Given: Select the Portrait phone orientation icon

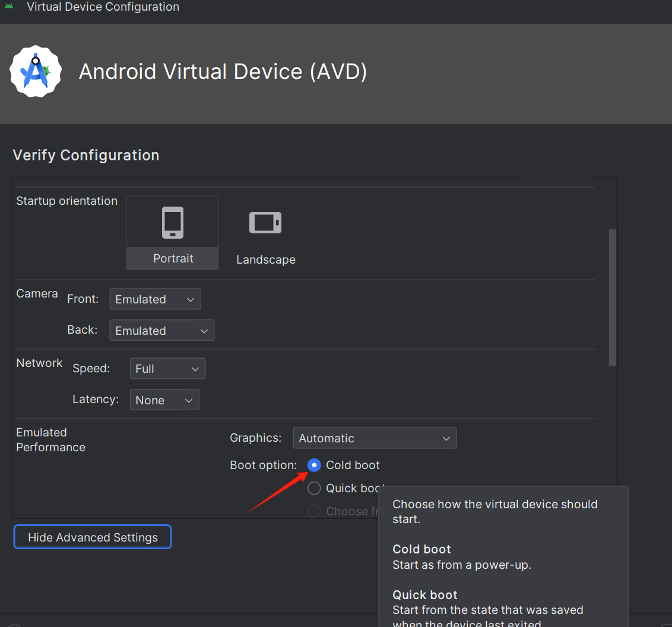Looking at the screenshot, I should (x=173, y=223).
